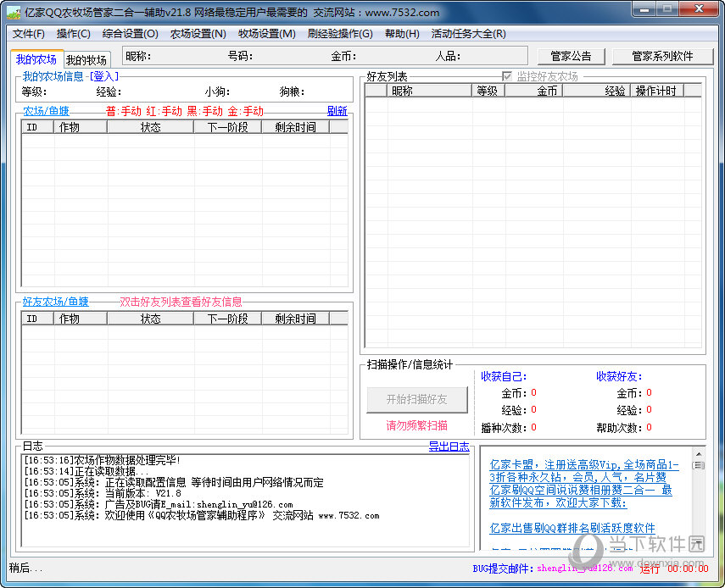Open the 刷经验操作(G) menu
Viewport: 725px width, 588px height.
tap(339, 34)
